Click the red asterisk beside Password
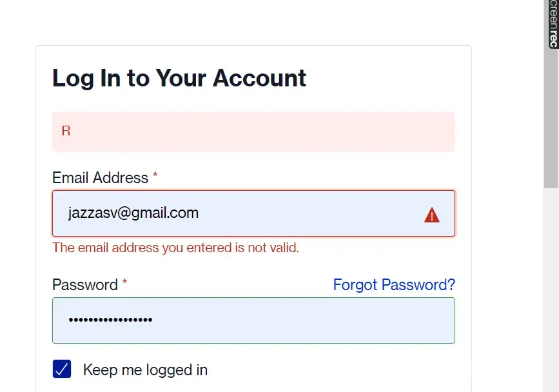This screenshot has width=559, height=392. point(125,284)
